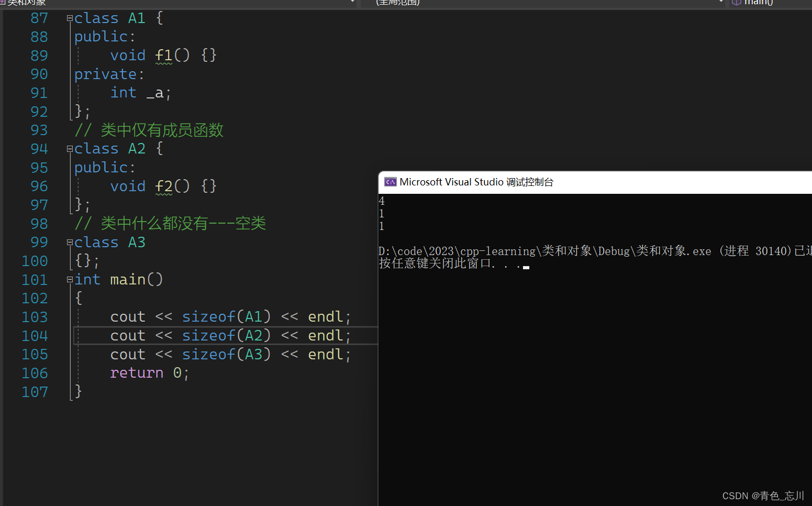Click the void keyword on line 89
The height and width of the screenshot is (506, 812).
128,56
